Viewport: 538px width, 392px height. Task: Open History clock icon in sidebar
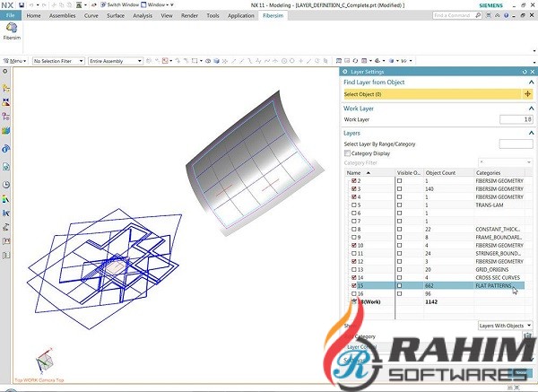point(6,185)
